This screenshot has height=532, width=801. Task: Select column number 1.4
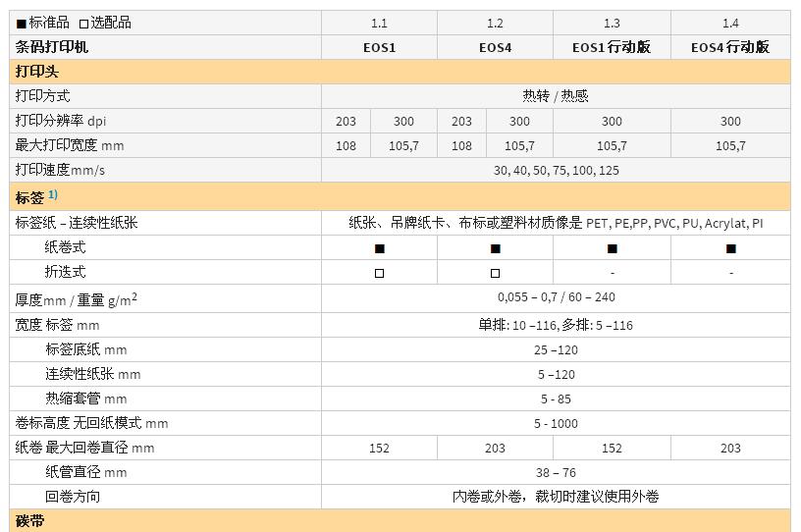(730, 23)
